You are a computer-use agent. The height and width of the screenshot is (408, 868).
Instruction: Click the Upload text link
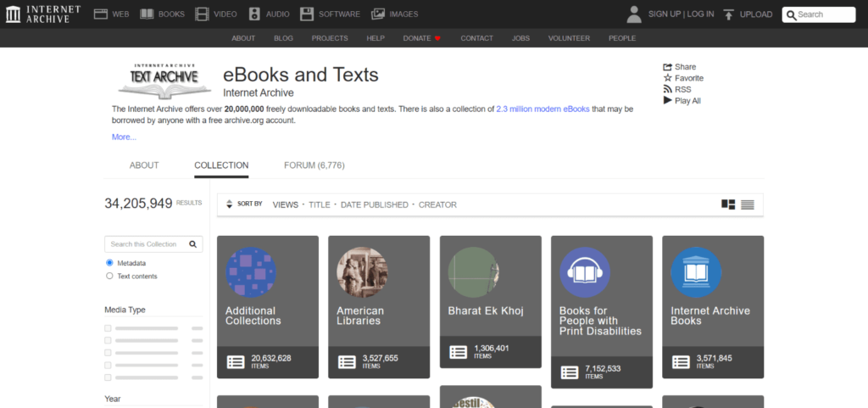756,14
